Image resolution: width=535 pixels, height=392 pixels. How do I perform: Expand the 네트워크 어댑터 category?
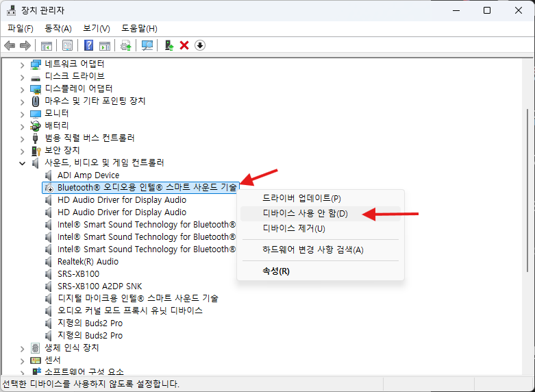pos(22,64)
